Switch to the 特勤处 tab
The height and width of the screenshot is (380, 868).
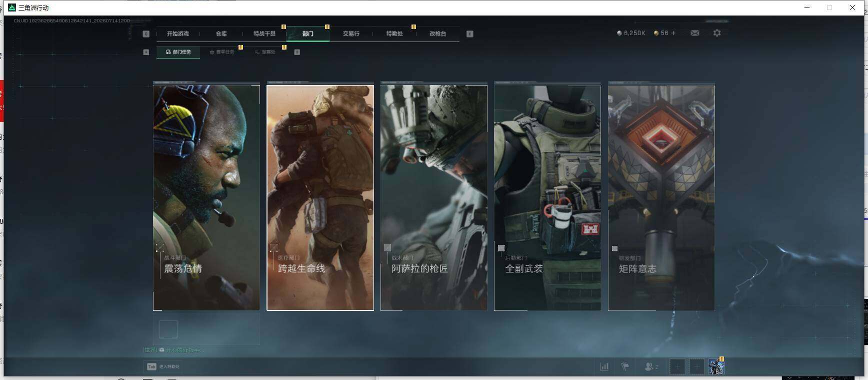click(x=394, y=34)
